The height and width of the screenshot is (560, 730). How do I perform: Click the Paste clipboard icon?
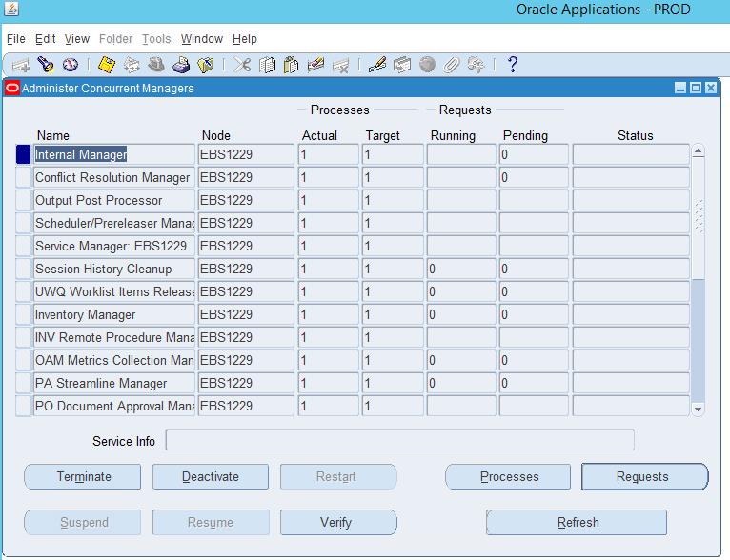(x=292, y=65)
